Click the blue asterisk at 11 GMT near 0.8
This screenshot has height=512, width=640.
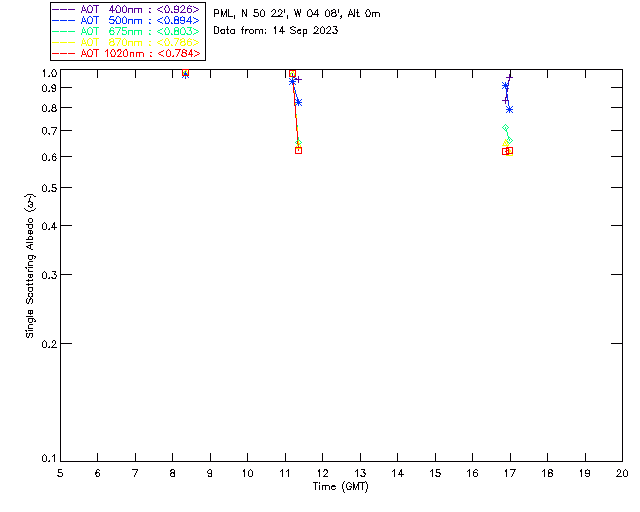click(298, 102)
